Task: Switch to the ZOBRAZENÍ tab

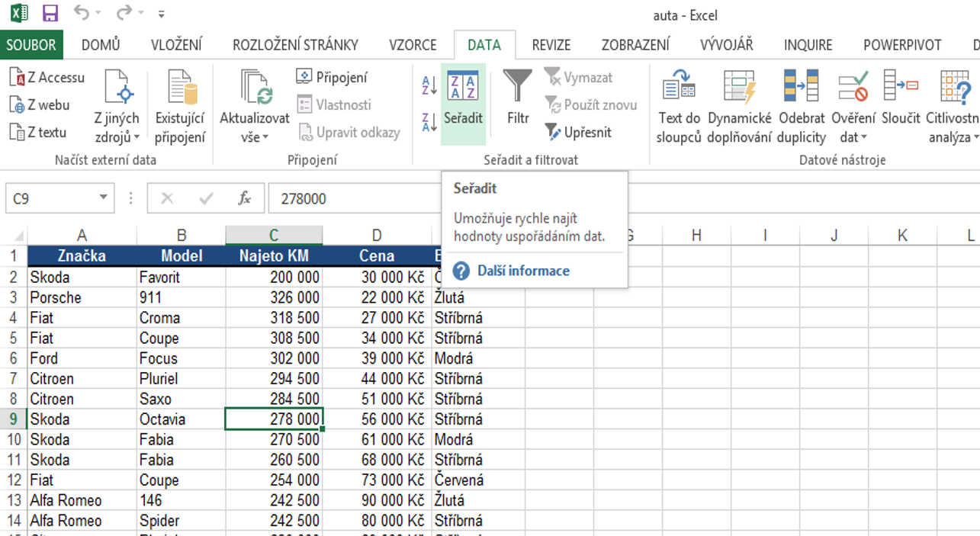Action: pos(635,45)
